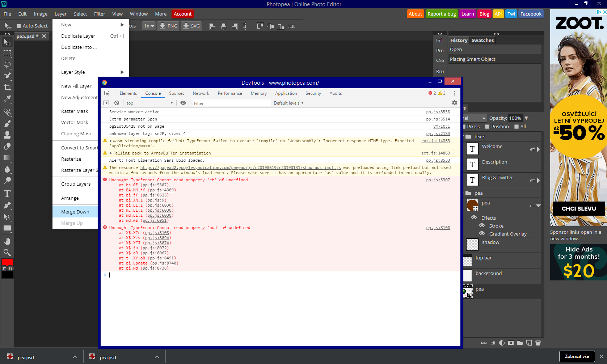The width and height of the screenshot is (607, 364).
Task: Select the Zoom tool
Action: [x=7, y=253]
